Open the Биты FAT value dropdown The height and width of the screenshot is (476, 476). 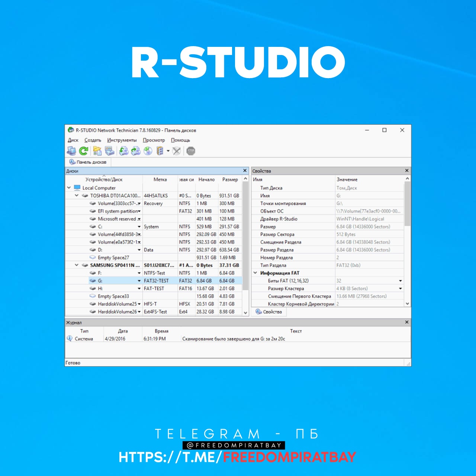coord(401,281)
